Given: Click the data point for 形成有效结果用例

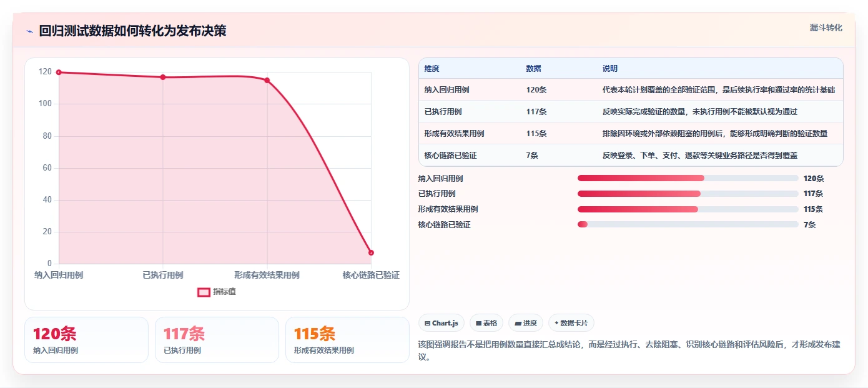Looking at the screenshot, I should point(267,81).
